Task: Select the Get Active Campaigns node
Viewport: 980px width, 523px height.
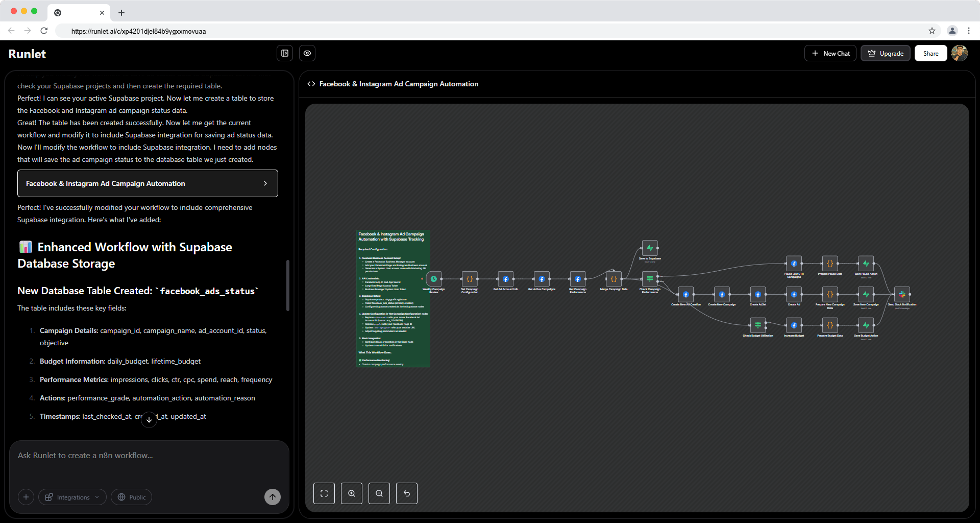Action: [542, 279]
